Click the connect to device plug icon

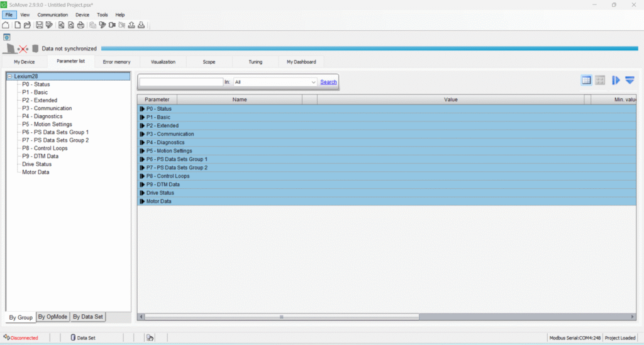112,25
